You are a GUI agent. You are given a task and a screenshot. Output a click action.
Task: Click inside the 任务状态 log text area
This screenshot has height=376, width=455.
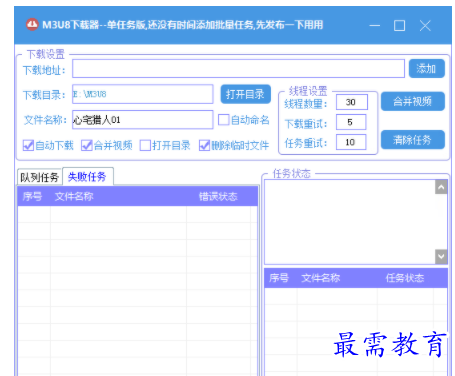350,222
